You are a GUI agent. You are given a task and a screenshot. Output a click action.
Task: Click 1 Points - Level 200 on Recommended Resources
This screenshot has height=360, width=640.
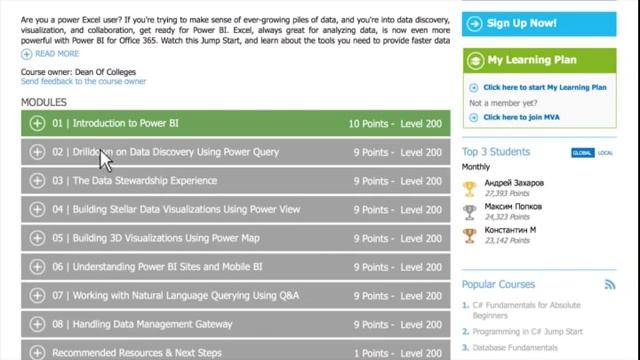398,353
